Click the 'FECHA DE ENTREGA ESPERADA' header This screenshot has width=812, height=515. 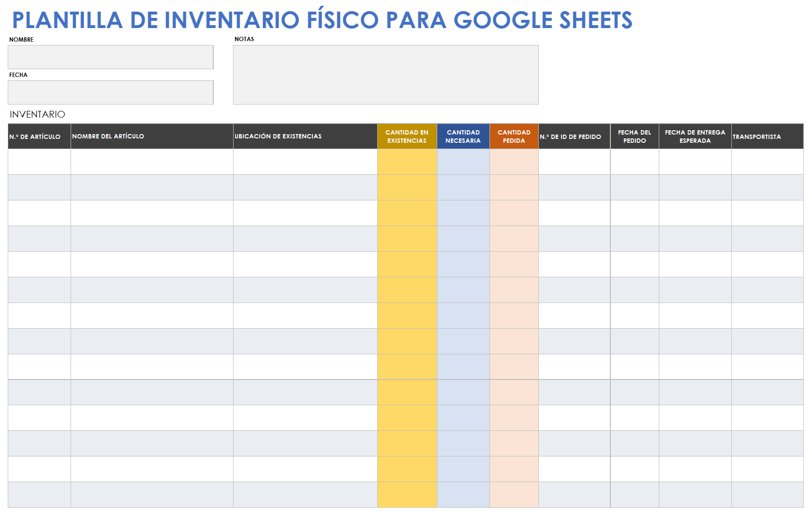click(x=695, y=136)
